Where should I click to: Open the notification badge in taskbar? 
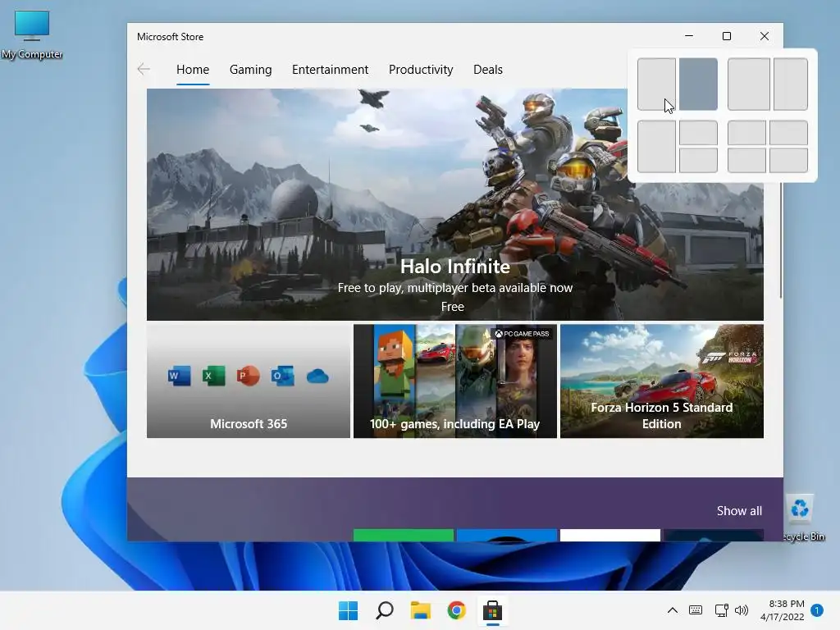817,610
